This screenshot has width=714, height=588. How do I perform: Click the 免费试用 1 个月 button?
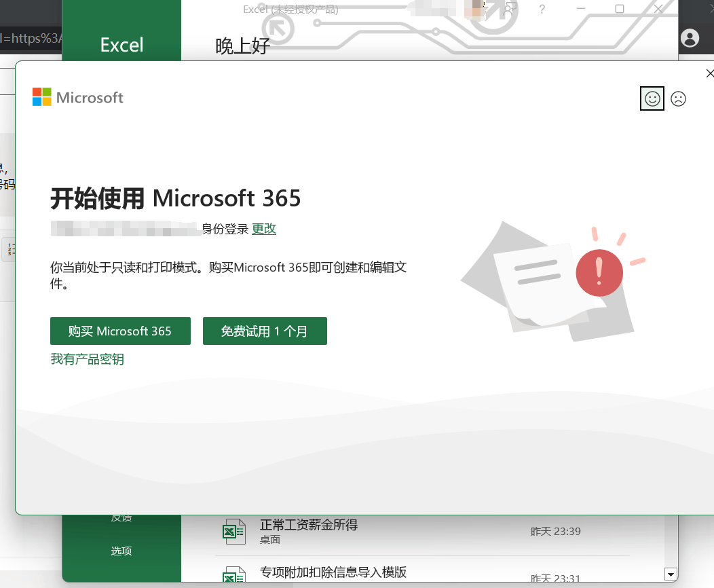pyautogui.click(x=265, y=331)
